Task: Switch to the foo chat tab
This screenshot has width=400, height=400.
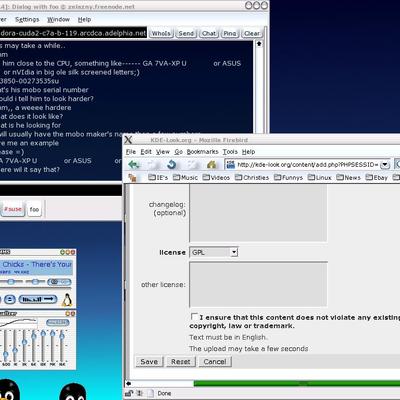Action: pos(34,209)
